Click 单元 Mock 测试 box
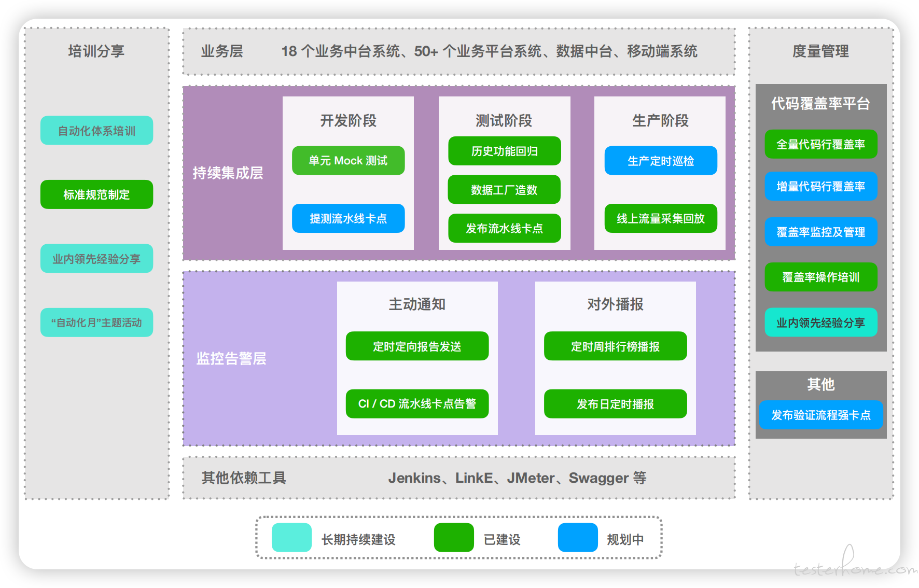The height and width of the screenshot is (588, 919). click(x=348, y=160)
